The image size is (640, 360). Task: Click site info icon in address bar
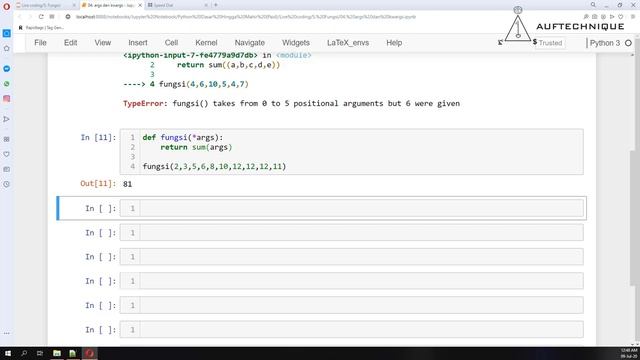point(68,17)
